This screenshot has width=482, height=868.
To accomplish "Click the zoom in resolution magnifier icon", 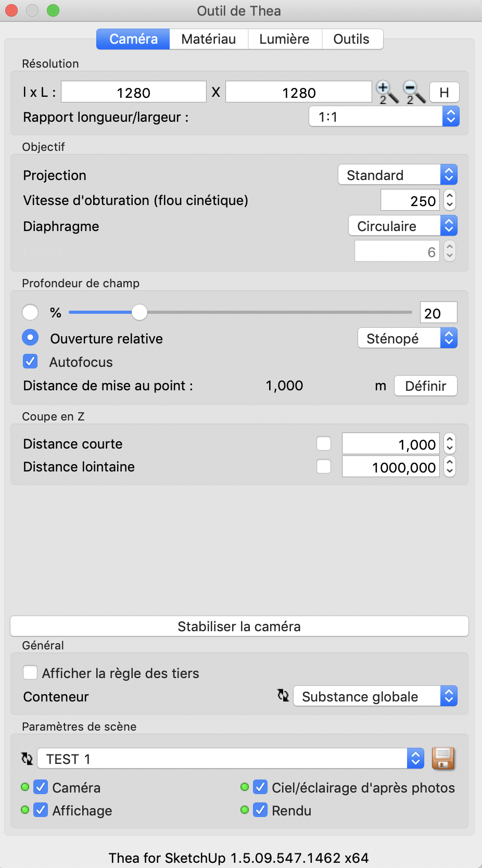I will [386, 92].
